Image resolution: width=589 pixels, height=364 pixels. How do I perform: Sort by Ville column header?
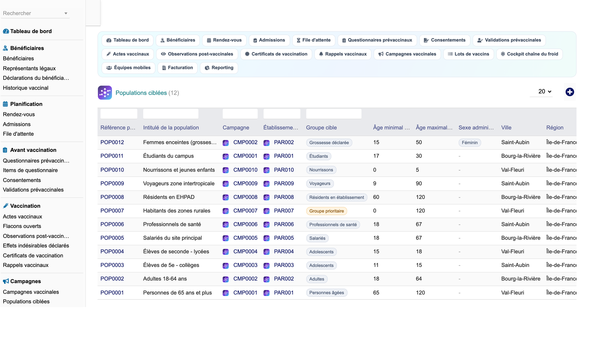click(x=506, y=128)
